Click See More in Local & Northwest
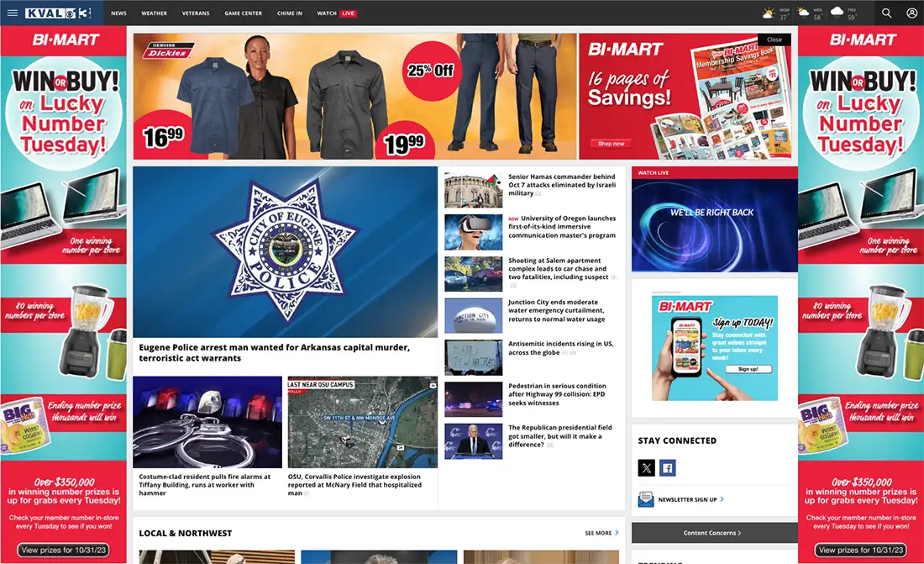The width and height of the screenshot is (924, 564). point(598,533)
